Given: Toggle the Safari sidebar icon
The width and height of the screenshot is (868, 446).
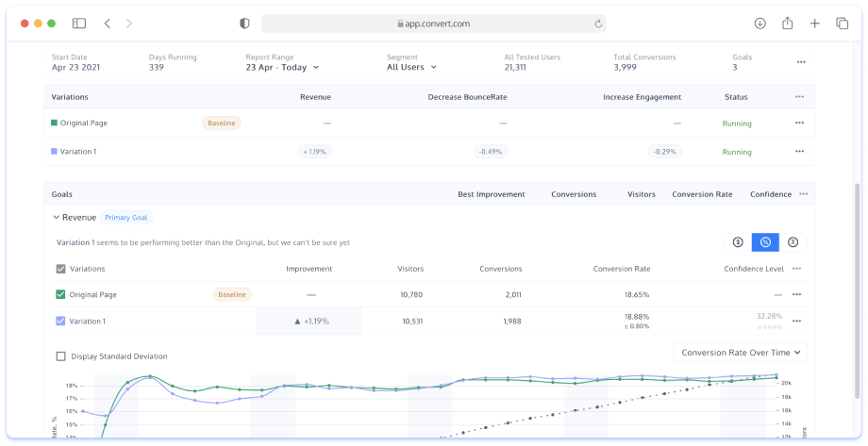Looking at the screenshot, I should tap(79, 24).
